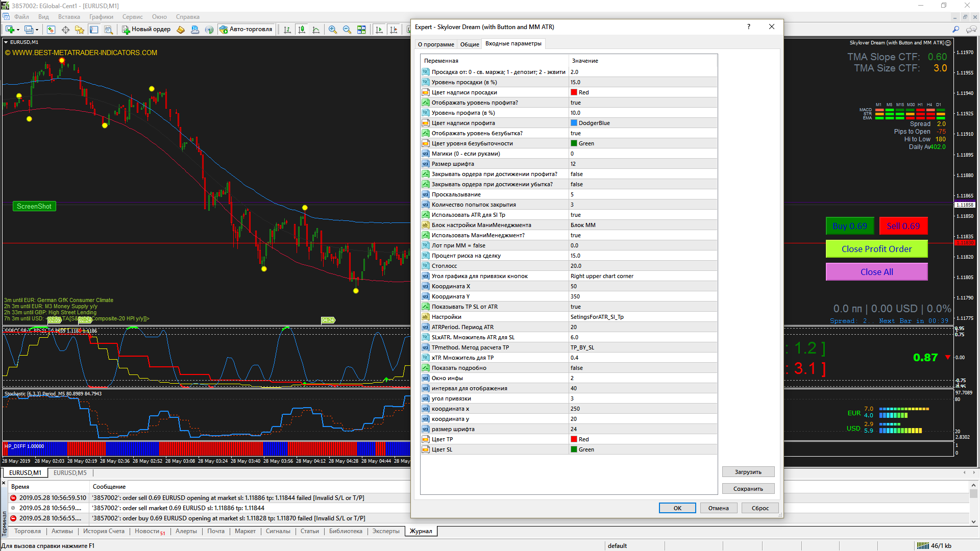
Task: Toggle the chart shift icon in toolbar
Action: pos(394,30)
